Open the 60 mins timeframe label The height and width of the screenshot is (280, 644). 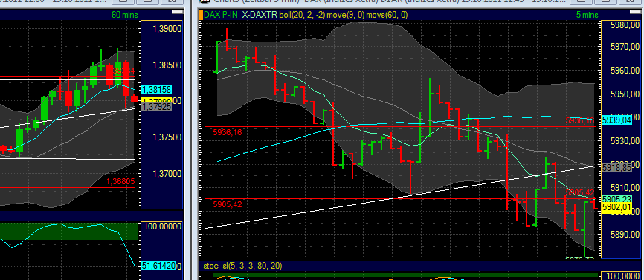[125, 15]
